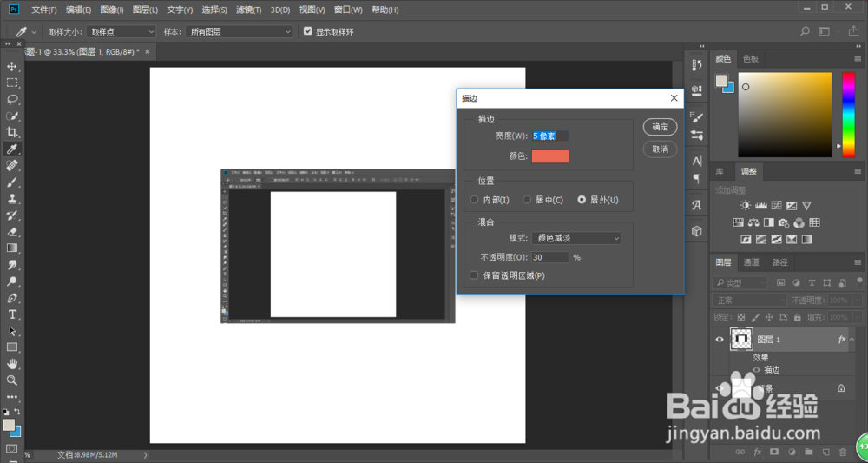Select the Move tool
868x463 pixels.
[x=11, y=67]
